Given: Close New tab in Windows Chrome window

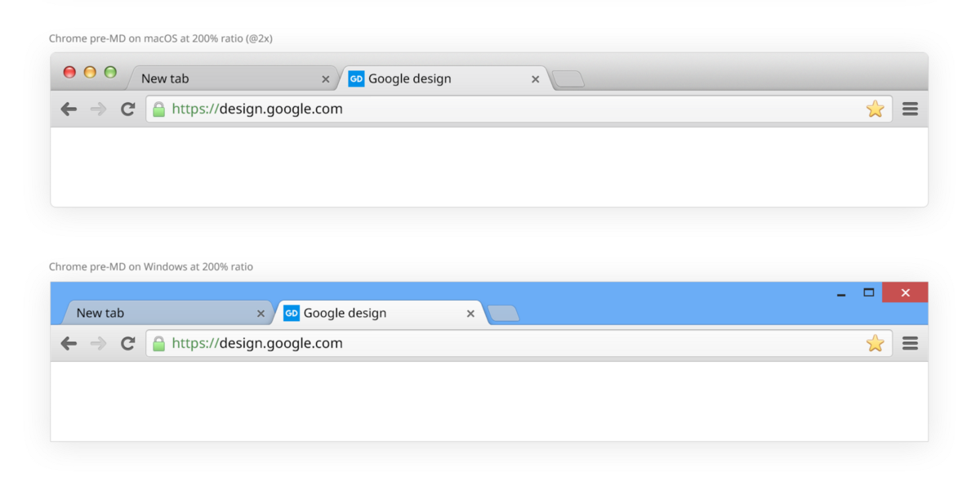Looking at the screenshot, I should click(x=261, y=314).
